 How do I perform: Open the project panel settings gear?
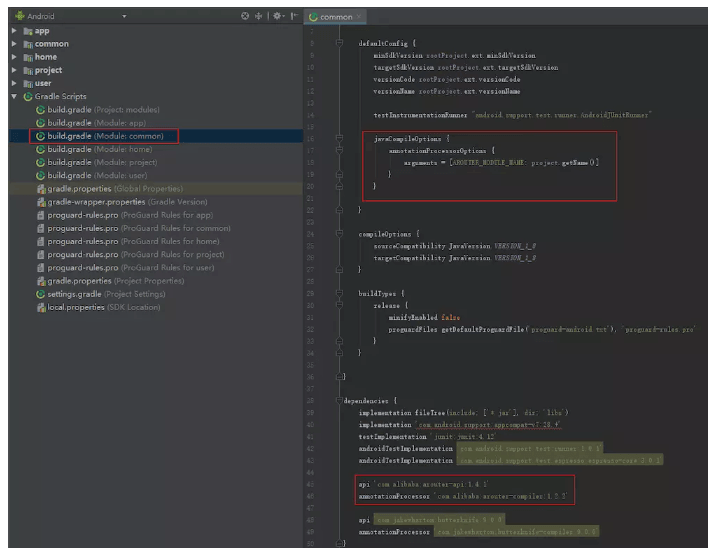(277, 17)
